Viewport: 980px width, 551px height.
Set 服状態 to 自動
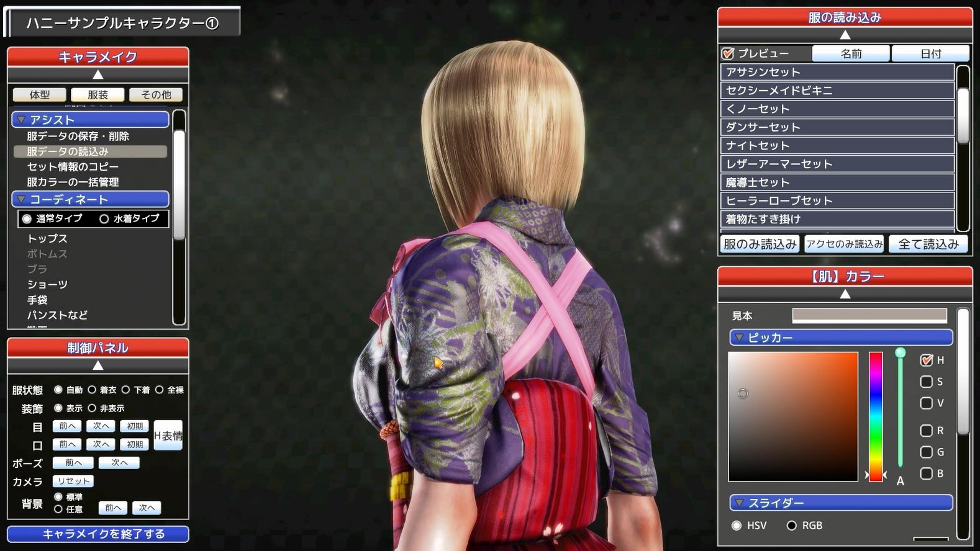click(58, 390)
